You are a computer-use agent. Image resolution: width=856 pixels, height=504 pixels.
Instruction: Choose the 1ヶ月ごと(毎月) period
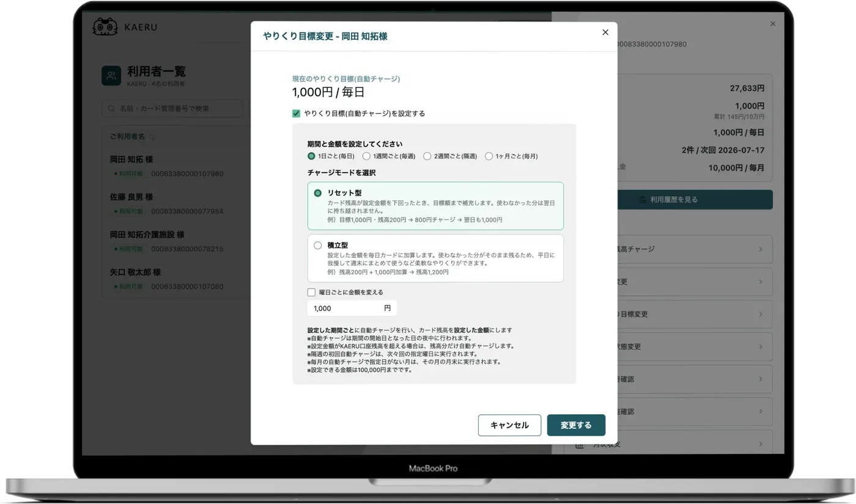[x=489, y=156]
